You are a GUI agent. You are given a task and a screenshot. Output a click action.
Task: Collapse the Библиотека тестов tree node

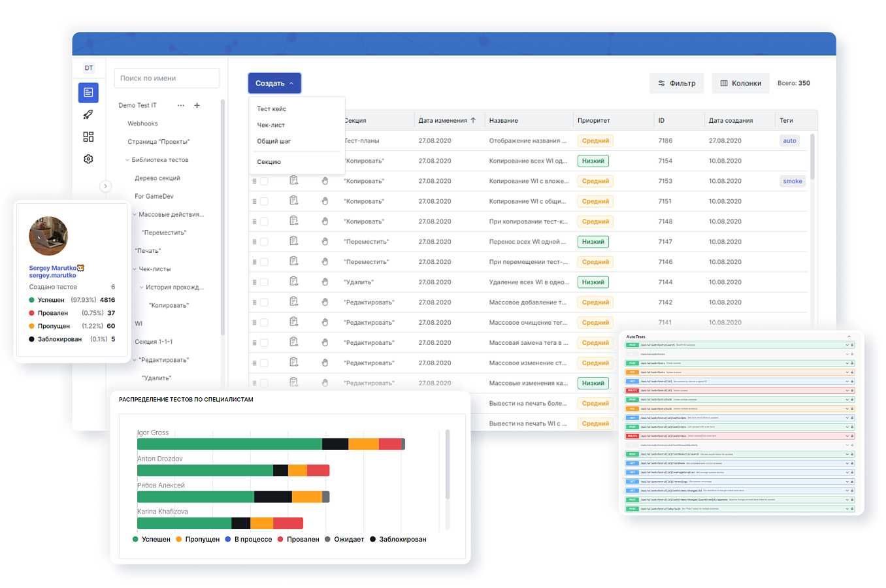click(127, 160)
